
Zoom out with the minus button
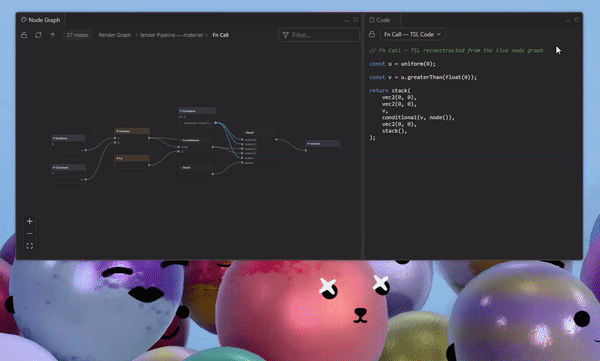[30, 234]
